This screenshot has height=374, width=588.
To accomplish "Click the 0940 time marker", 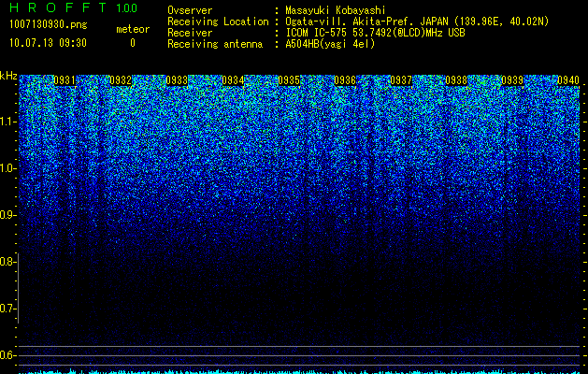I will pyautogui.click(x=568, y=80).
